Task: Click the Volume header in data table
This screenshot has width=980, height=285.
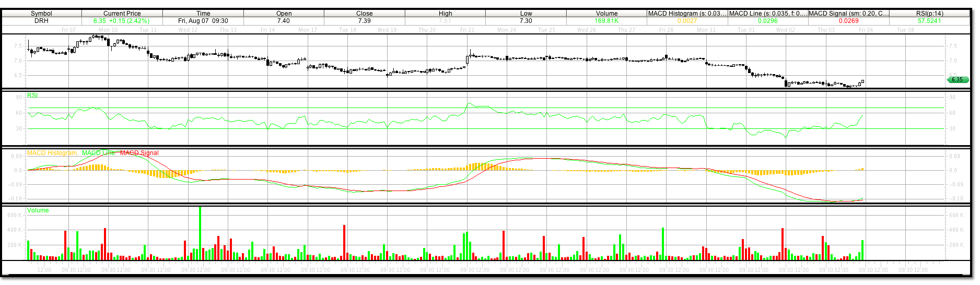Action: (606, 14)
